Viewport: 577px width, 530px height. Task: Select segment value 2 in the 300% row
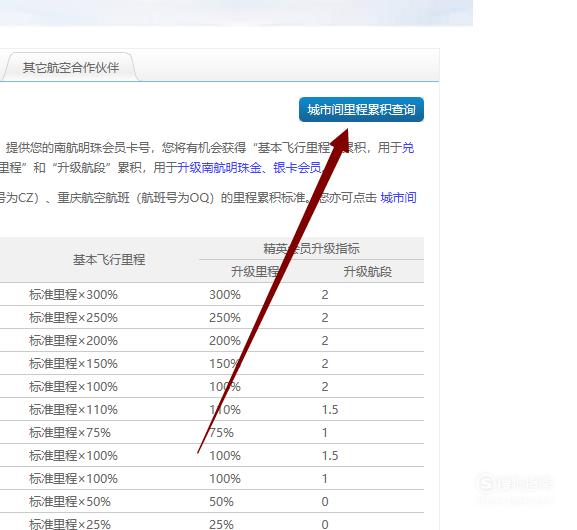pos(325,294)
